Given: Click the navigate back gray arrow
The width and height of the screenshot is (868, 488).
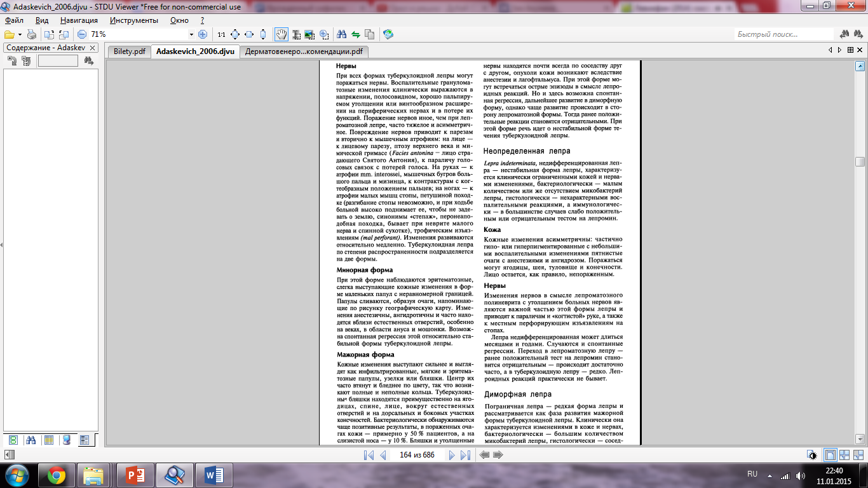Looking at the screenshot, I should click(x=485, y=455).
